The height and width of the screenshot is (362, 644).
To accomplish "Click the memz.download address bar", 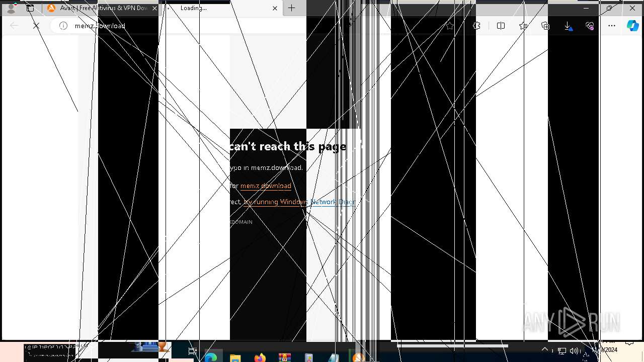I will [x=252, y=26].
